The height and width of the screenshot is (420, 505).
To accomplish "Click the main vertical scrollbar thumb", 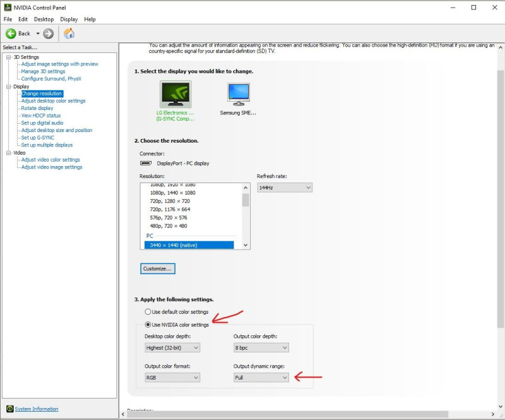I will pyautogui.click(x=501, y=199).
